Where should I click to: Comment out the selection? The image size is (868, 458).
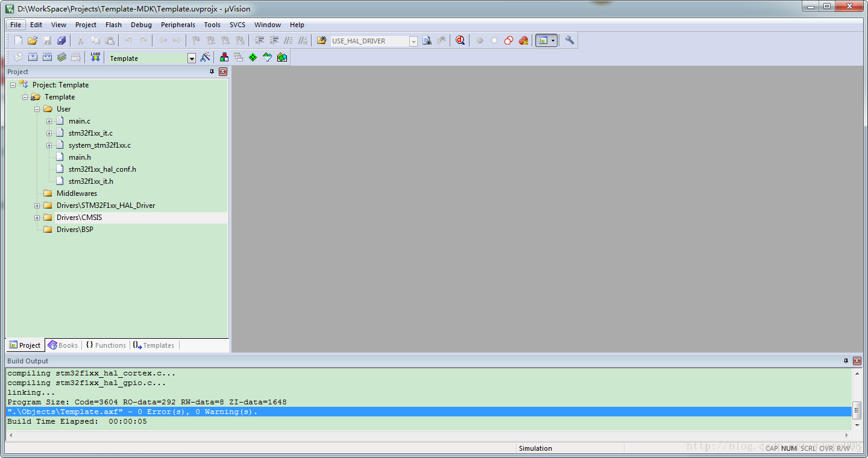point(289,40)
